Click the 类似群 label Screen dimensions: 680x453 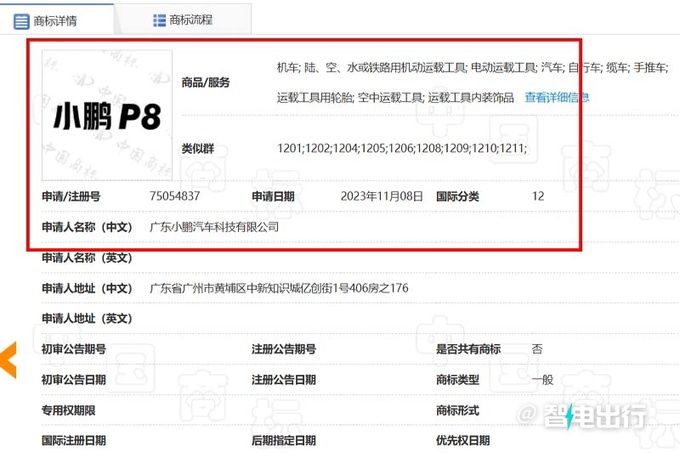click(198, 149)
